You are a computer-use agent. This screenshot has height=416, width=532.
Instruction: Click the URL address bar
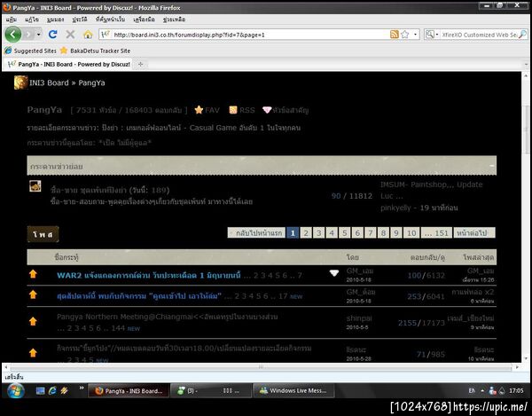click(251, 35)
